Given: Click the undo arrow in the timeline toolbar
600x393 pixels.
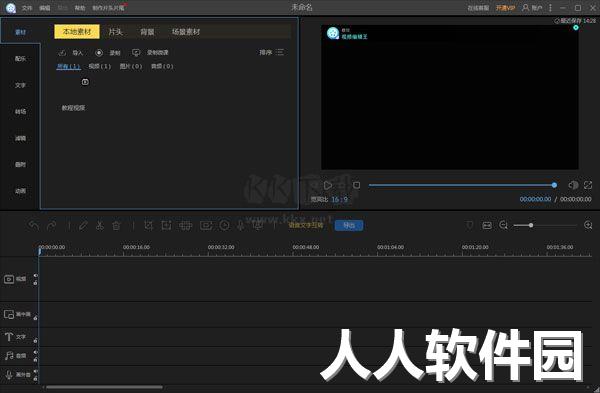Looking at the screenshot, I should point(33,225).
